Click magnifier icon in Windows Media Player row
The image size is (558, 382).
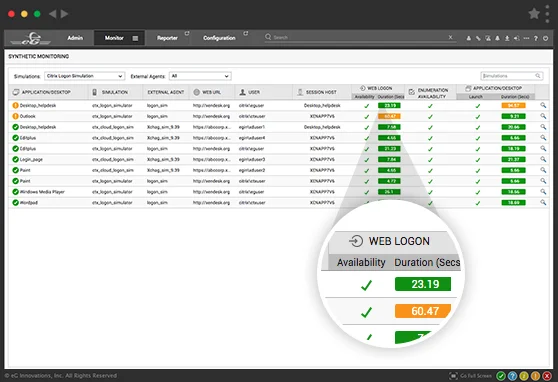pos(543,192)
